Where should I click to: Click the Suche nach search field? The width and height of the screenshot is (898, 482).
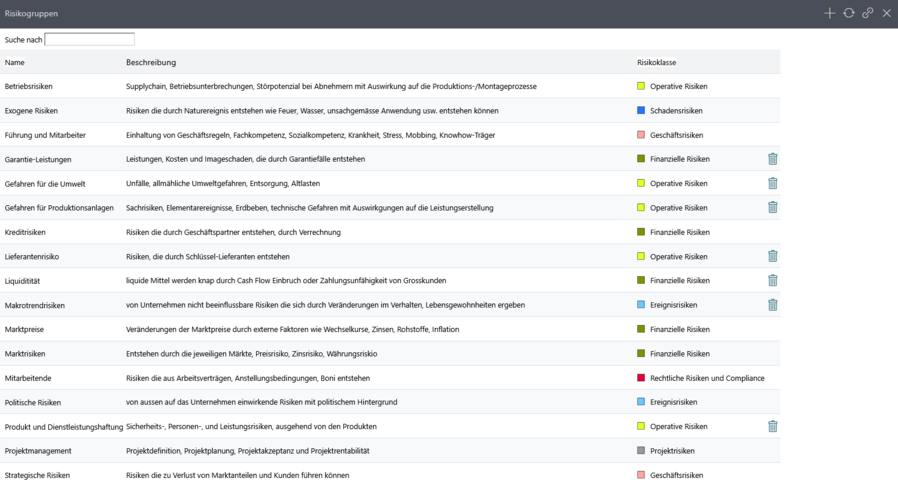[90, 40]
